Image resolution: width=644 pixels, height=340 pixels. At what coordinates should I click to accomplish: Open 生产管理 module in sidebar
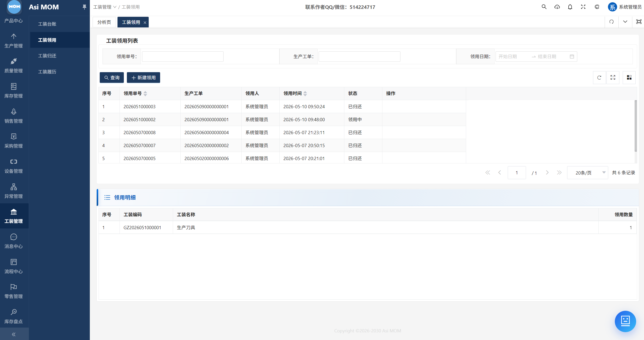click(x=14, y=41)
